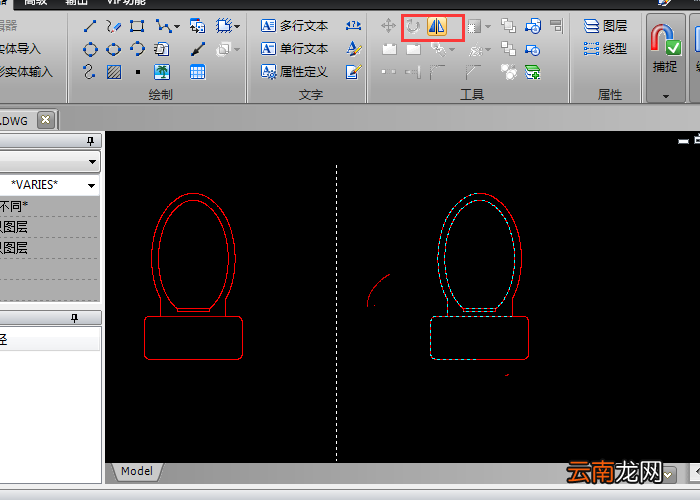Close the .DWG document tab

click(45, 120)
